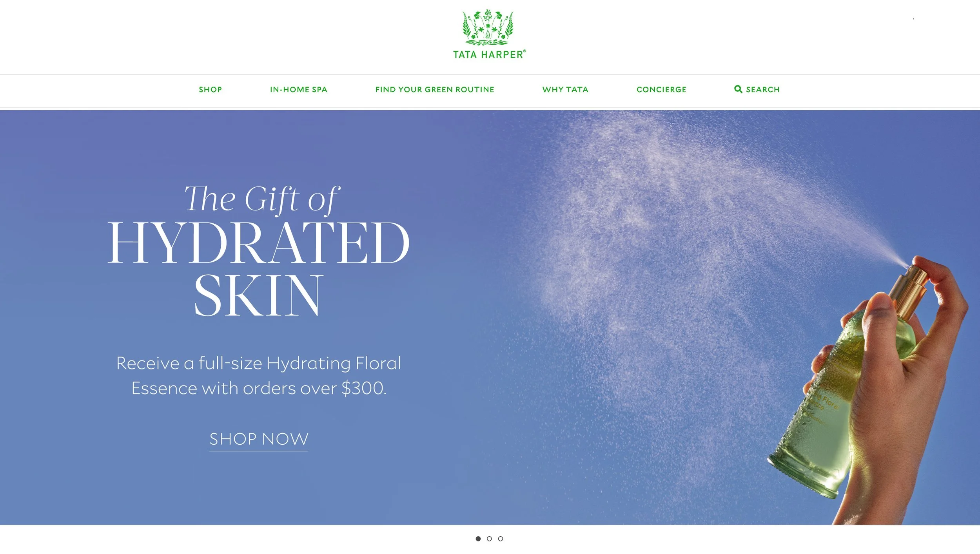Open Find Your Green Routine
980x554 pixels.
coord(435,89)
